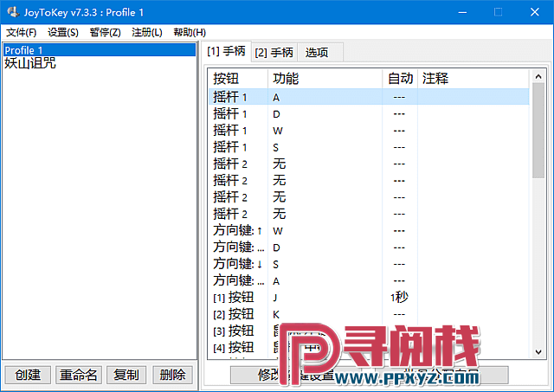554x392 pixels.
Task: Select the 摇杆 1 row mapped to D
Action: [369, 114]
